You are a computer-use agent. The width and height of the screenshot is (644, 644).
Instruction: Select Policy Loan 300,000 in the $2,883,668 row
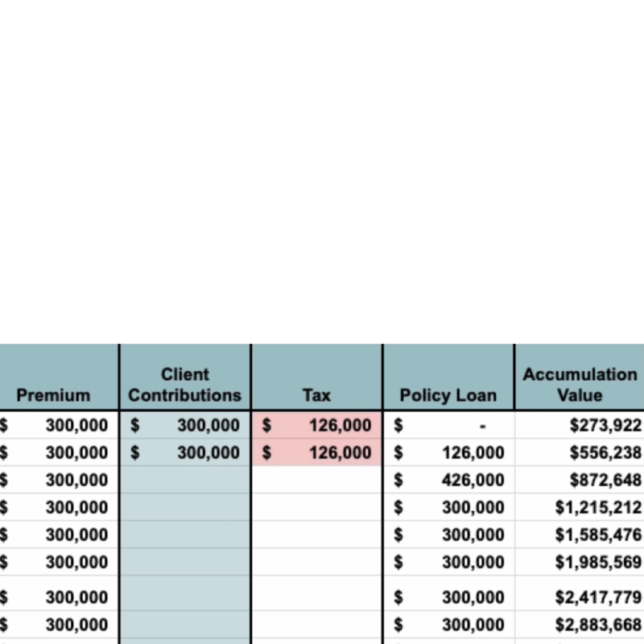pyautogui.click(x=448, y=625)
